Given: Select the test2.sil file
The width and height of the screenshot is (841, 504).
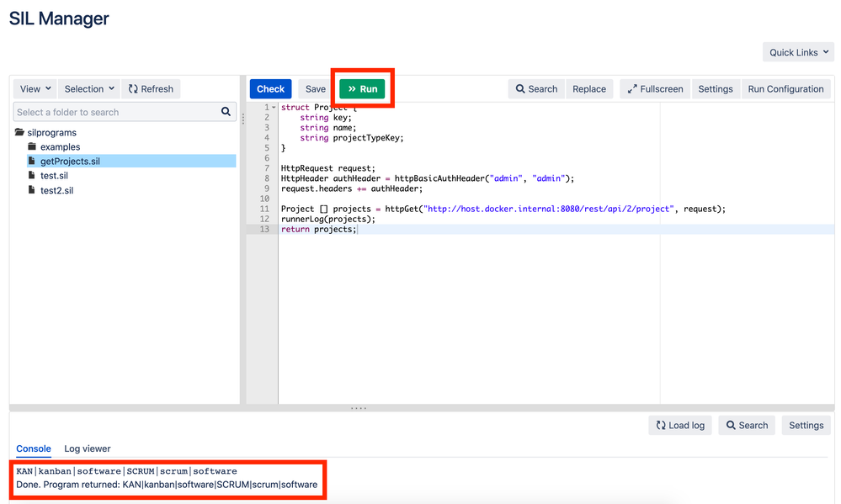Looking at the screenshot, I should 56,190.
